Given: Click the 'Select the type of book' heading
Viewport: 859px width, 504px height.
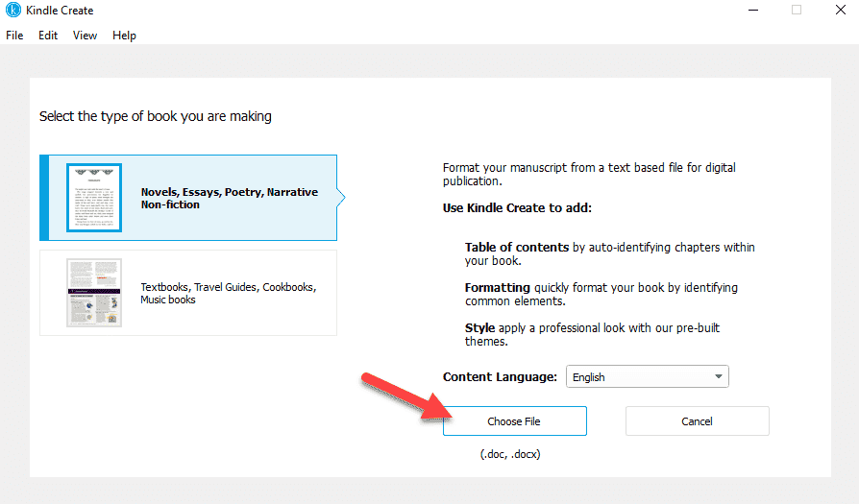Looking at the screenshot, I should (x=155, y=116).
